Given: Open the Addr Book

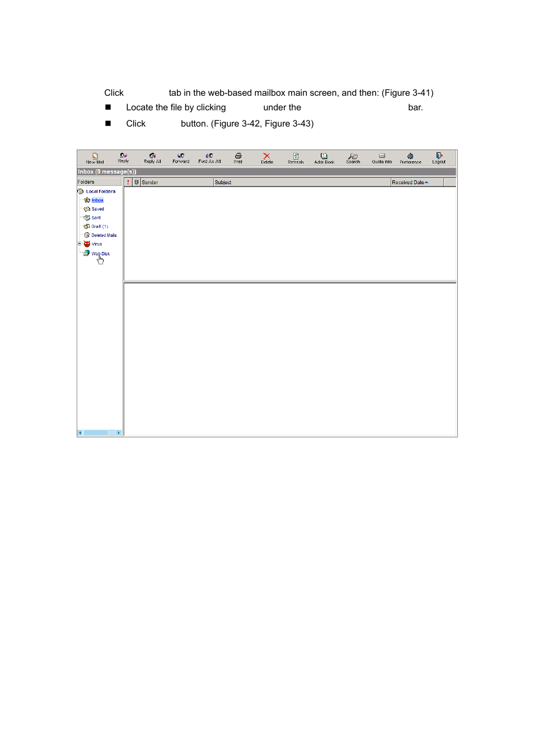Looking at the screenshot, I should 324,158.
